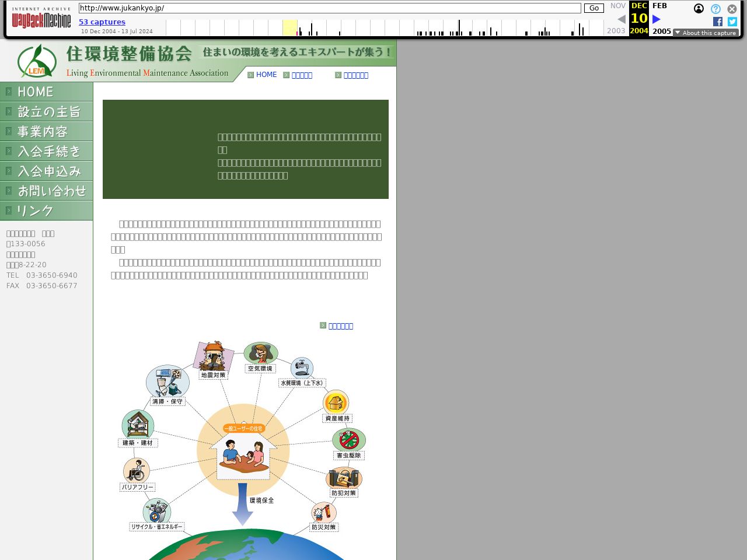This screenshot has height=560, width=747.
Task: Open the Wayback help question icon
Action: [715, 9]
